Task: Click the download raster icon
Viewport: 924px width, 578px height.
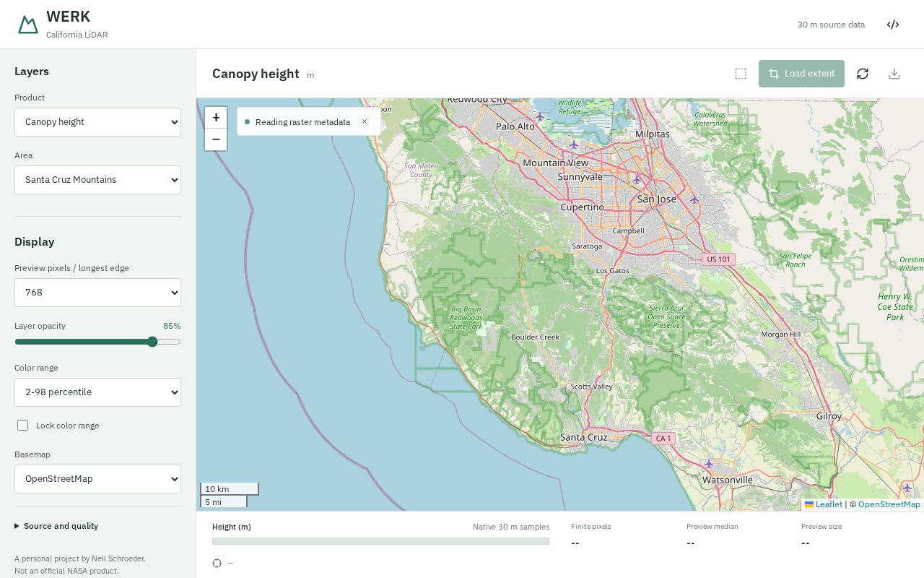Action: coord(894,74)
